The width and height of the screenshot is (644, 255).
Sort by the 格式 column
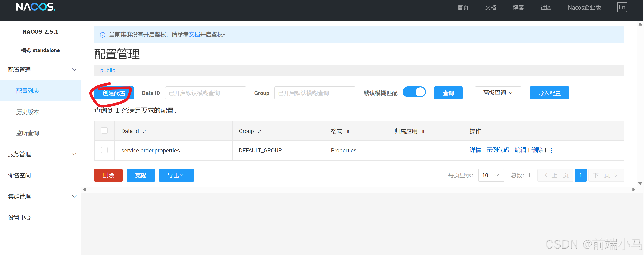click(348, 131)
